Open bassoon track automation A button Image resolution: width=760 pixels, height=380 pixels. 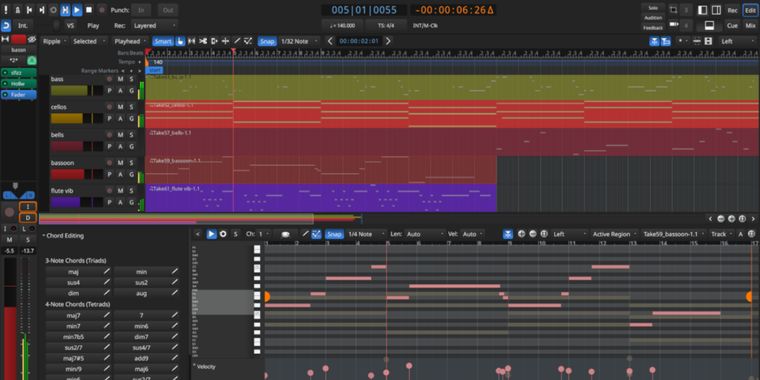(120, 174)
